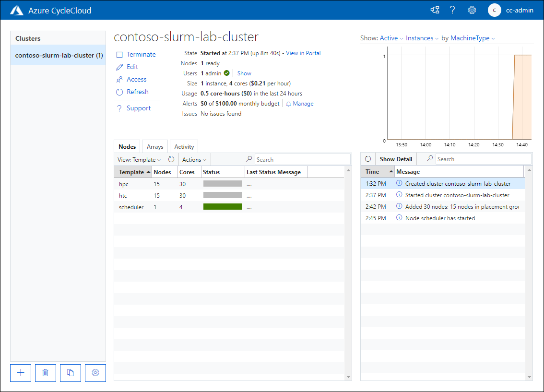Image resolution: width=544 pixels, height=392 pixels.
Task: Refresh the nodes list with the circular arrow
Action: pyautogui.click(x=171, y=159)
